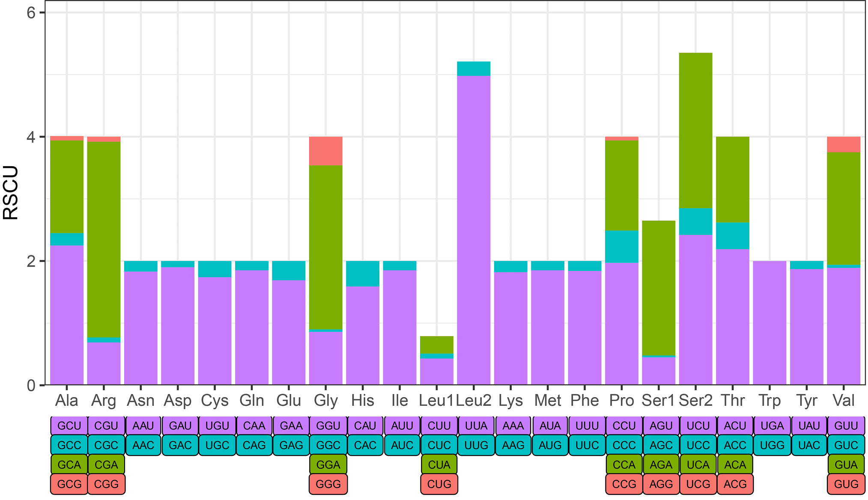The width and height of the screenshot is (868, 500).
Task: Click the green Ser2 bar segment
Action: tap(696, 130)
